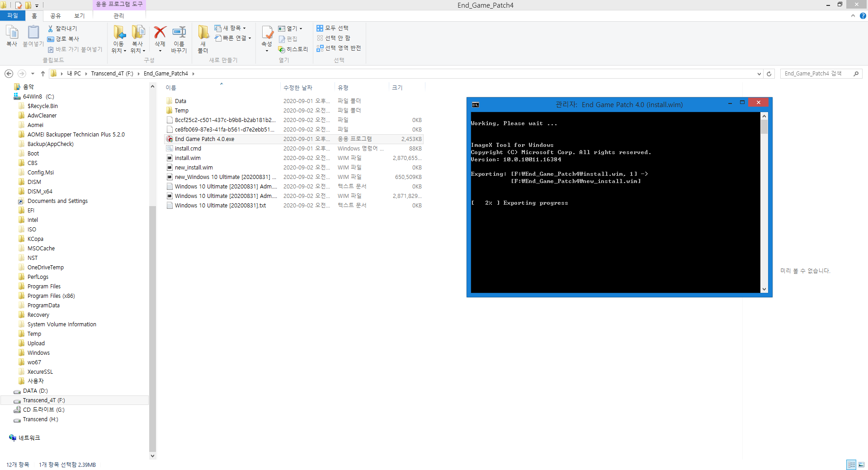Go back with the Back arrow

[x=9, y=74]
